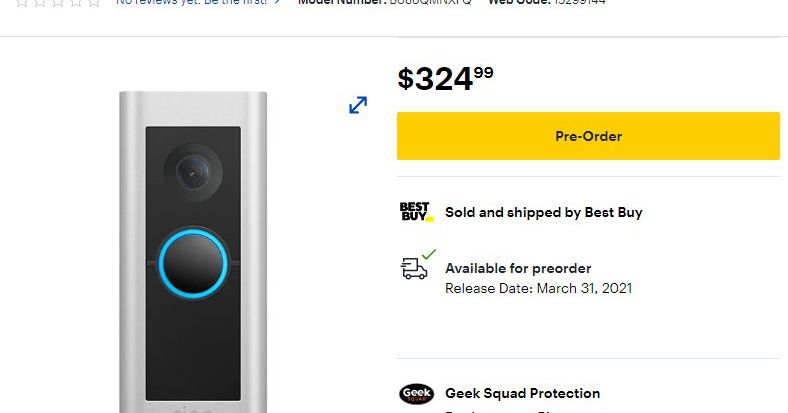Screen dimensions: 788x413
Task: Click the camera lens on the doorbell image
Action: pos(190,170)
